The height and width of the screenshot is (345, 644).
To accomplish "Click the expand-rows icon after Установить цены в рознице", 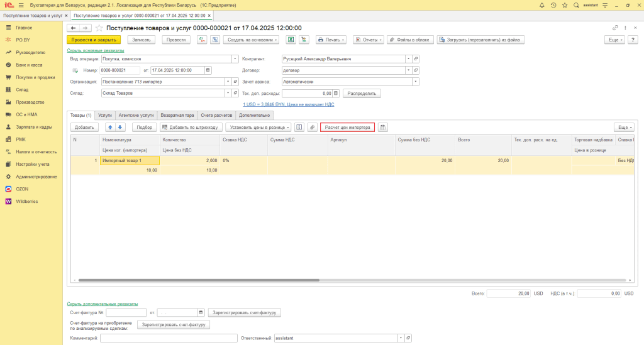I will [x=299, y=127].
